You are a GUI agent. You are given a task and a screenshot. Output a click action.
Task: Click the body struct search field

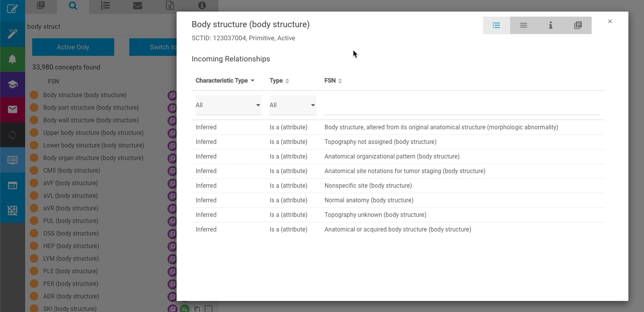click(x=101, y=26)
